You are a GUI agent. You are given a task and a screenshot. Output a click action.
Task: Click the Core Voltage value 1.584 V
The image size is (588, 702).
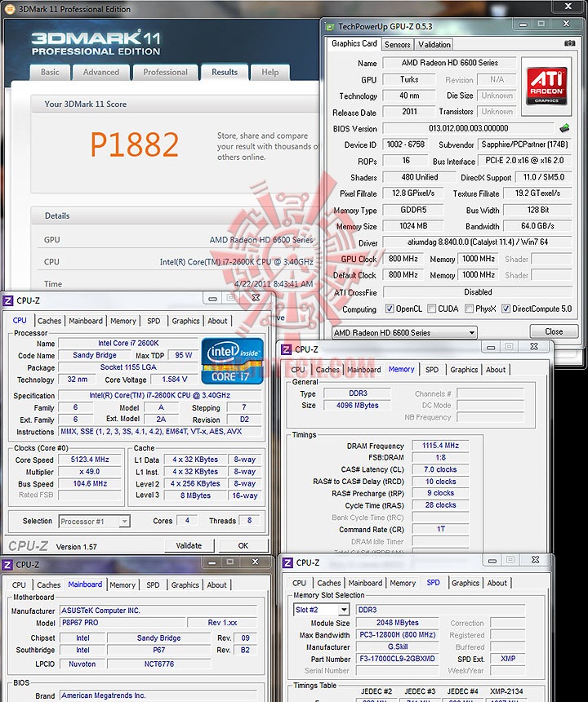coord(174,380)
